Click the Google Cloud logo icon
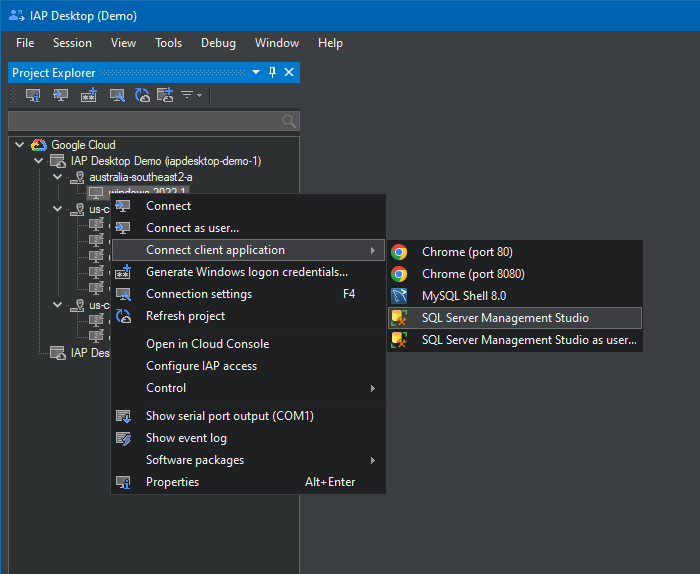The height and width of the screenshot is (574, 700). pos(39,145)
